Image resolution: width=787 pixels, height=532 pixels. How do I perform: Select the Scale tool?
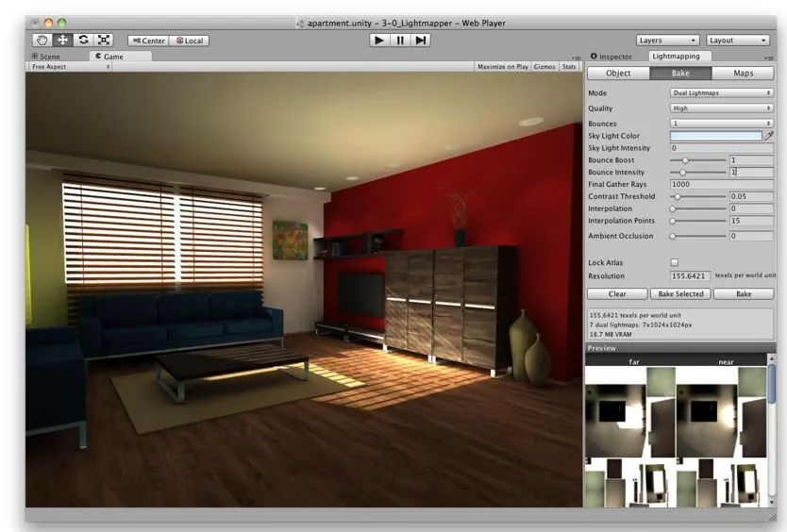tap(103, 41)
